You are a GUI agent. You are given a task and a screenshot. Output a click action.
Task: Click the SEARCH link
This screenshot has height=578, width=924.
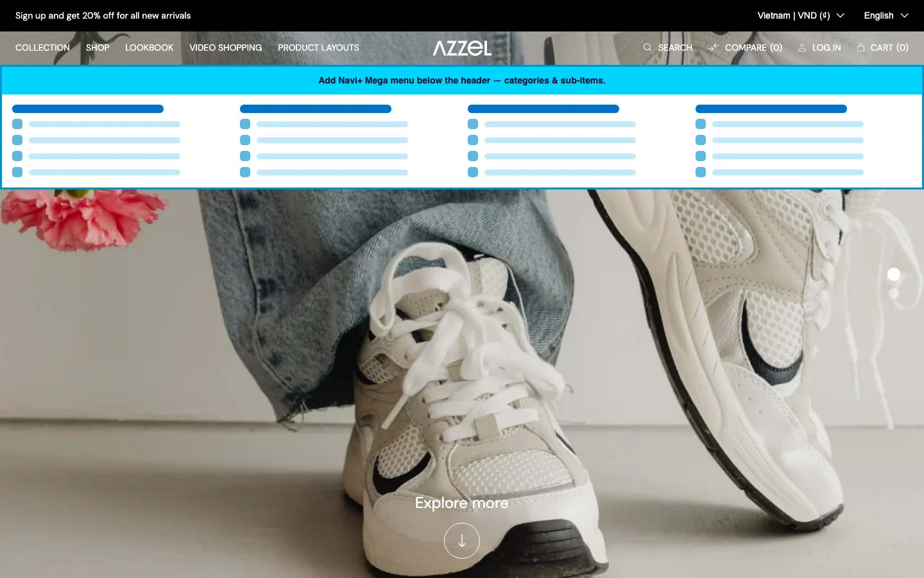coord(675,48)
